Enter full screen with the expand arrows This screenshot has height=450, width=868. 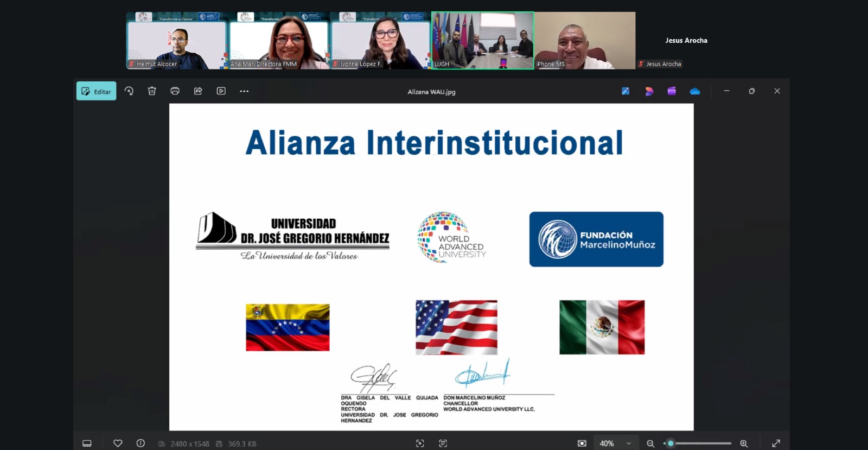776,443
